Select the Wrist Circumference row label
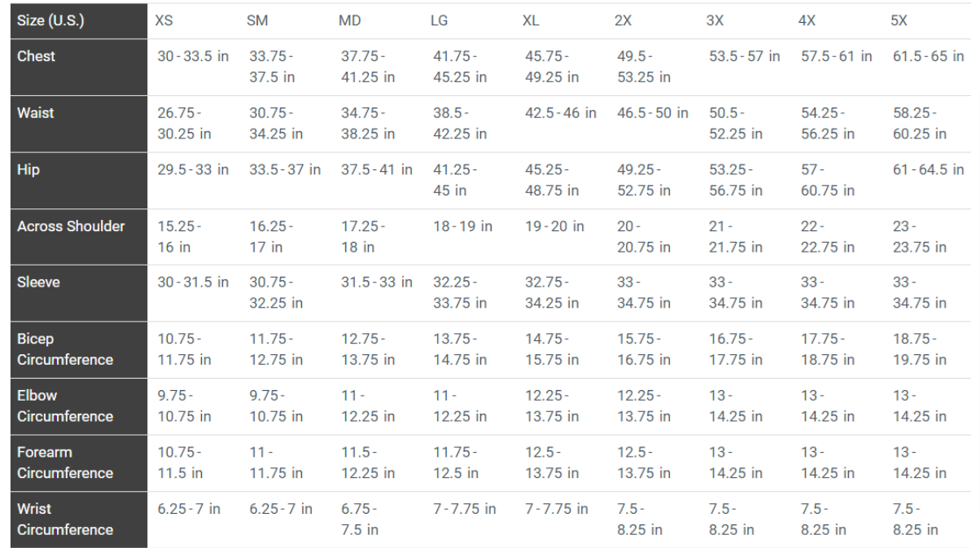Image resolution: width=980 pixels, height=548 pixels. tap(65, 519)
